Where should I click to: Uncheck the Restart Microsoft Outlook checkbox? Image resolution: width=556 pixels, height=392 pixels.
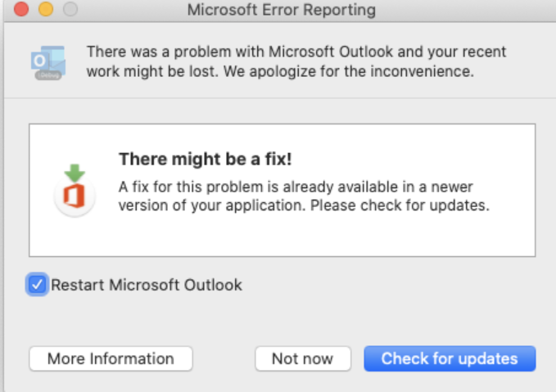pos(37,285)
